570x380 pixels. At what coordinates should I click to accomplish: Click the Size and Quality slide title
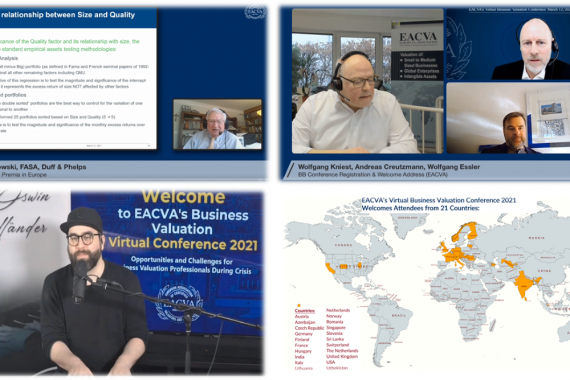68,15
